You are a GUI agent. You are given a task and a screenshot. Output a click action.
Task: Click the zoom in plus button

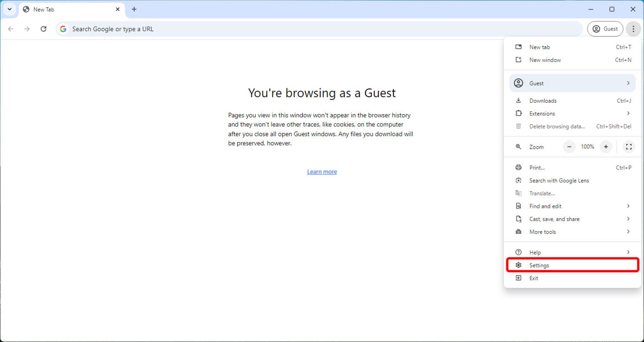[606, 147]
